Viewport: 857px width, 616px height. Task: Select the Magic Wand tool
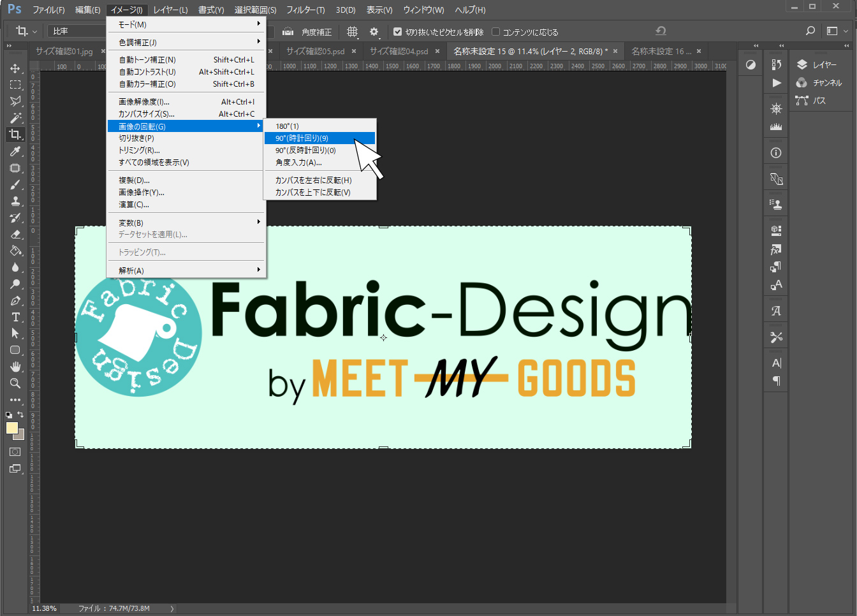[15, 118]
